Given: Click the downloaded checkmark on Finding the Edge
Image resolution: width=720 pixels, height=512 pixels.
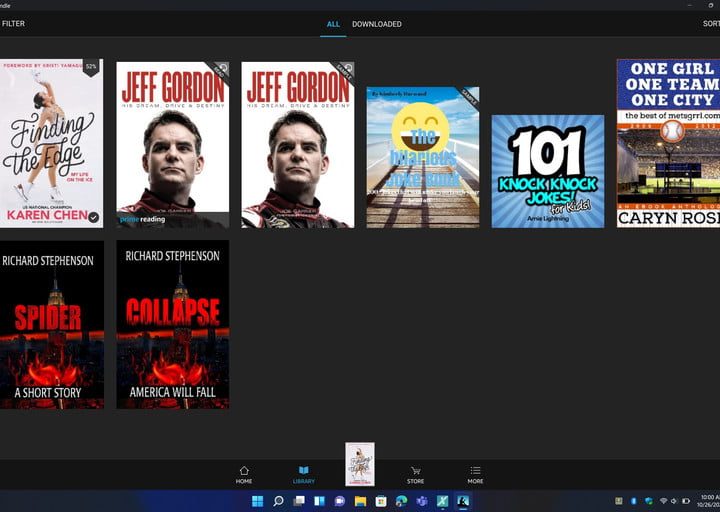Looking at the screenshot, I should click(94, 217).
